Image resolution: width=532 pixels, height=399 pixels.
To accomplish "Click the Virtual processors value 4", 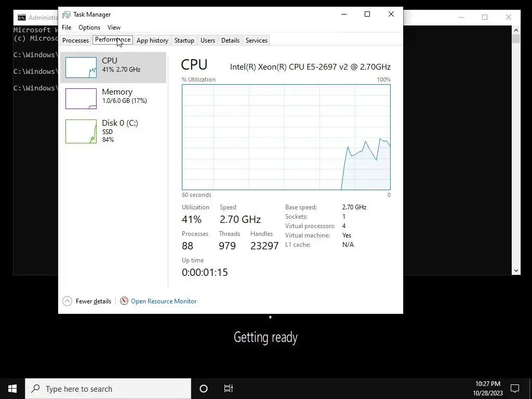I will 344,226.
